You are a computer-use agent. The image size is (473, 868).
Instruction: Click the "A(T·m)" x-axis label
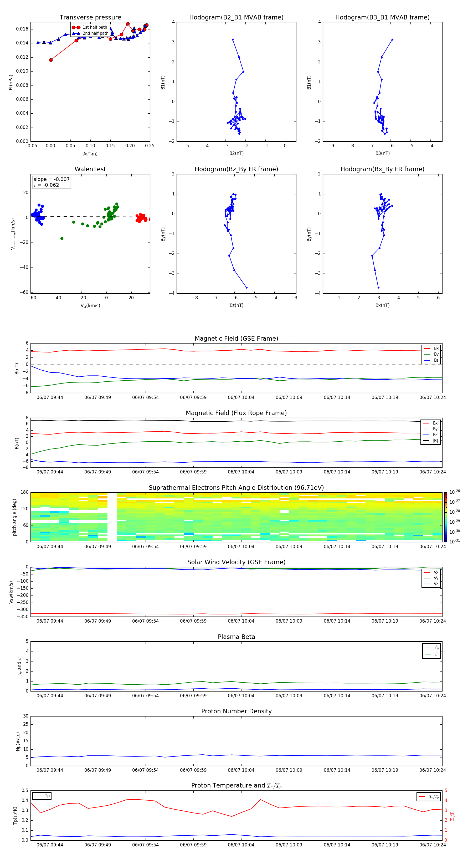click(x=90, y=154)
